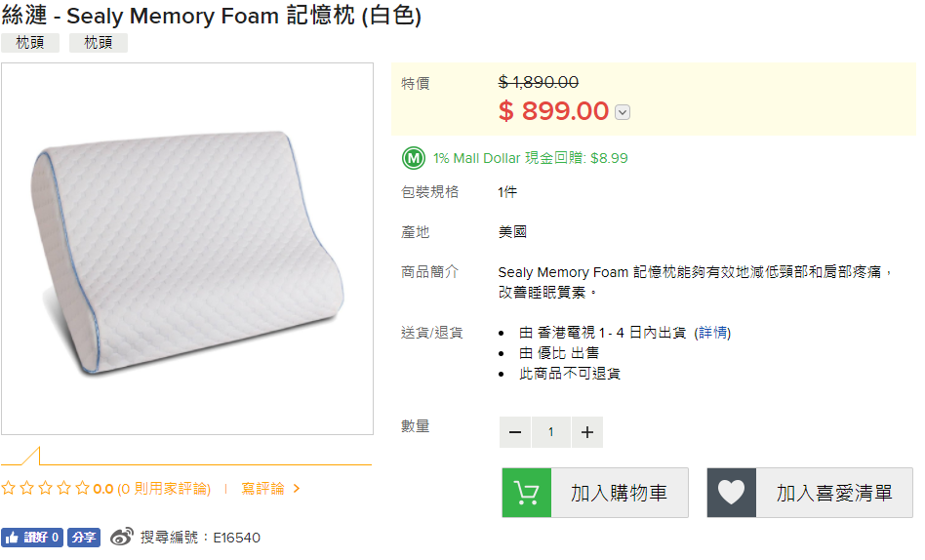Select the second 枕頭 category tag
The image size is (925, 560).
point(99,43)
